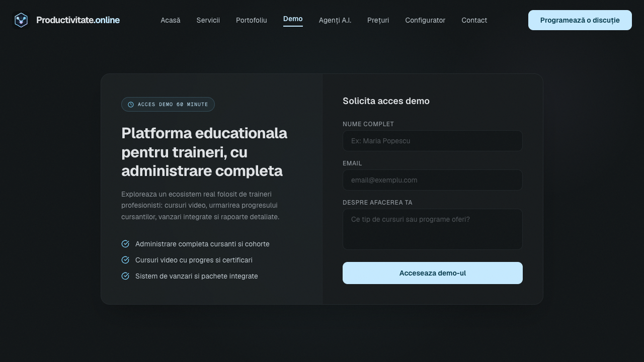
Task: Go to the Contact page
Action: click(474, 20)
